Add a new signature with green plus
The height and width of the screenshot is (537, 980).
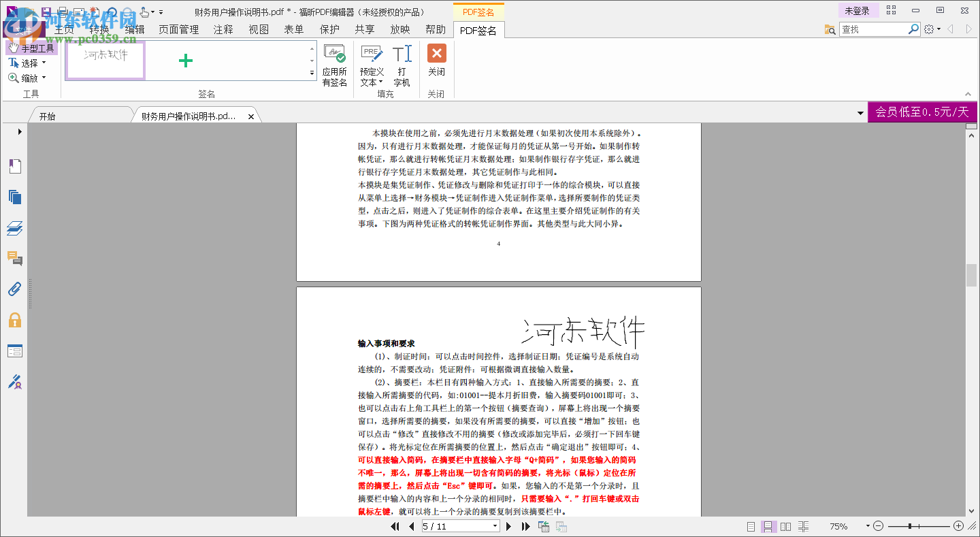point(184,61)
